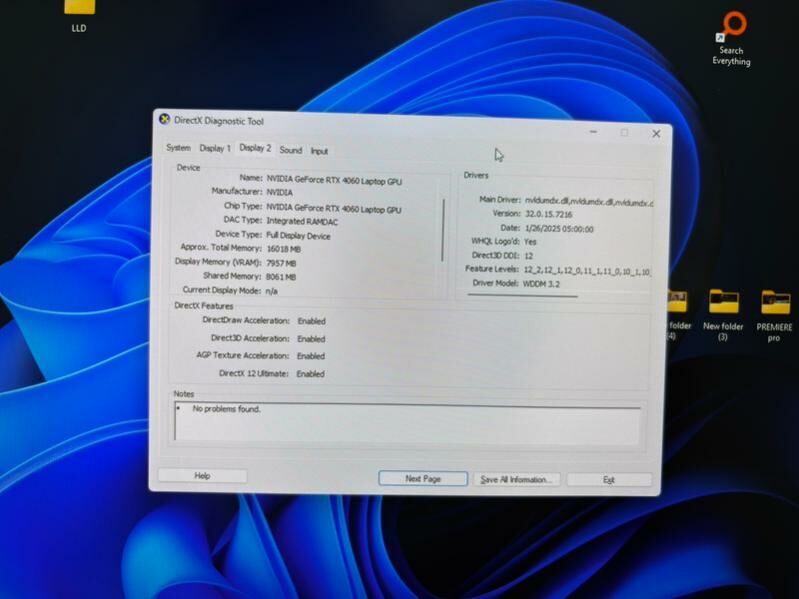
Task: Click the driver date '1/26/2025 05:00:00'
Action: pos(559,229)
